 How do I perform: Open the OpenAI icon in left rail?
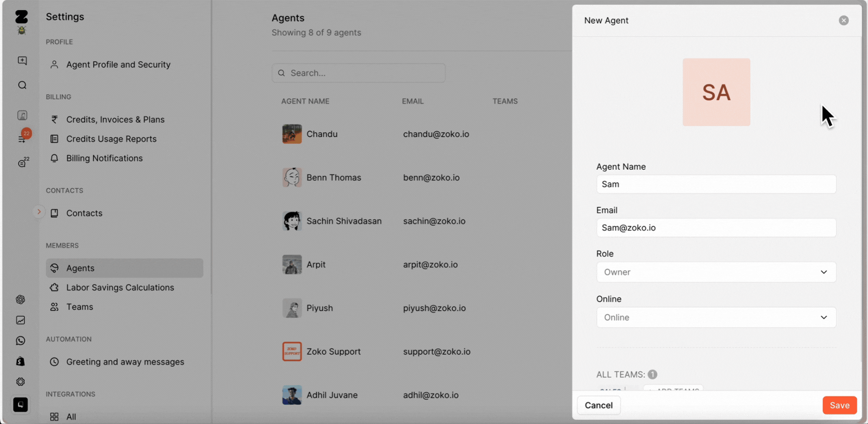pos(20,299)
